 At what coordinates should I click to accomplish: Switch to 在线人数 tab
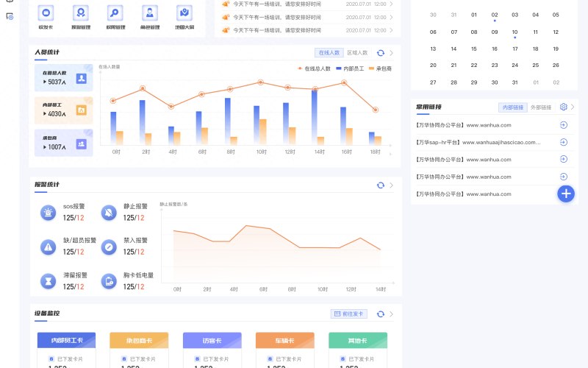point(329,53)
